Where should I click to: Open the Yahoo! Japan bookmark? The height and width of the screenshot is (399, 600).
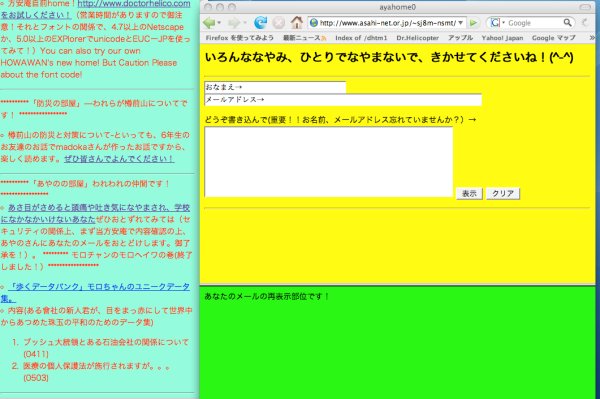pyautogui.click(x=502, y=38)
